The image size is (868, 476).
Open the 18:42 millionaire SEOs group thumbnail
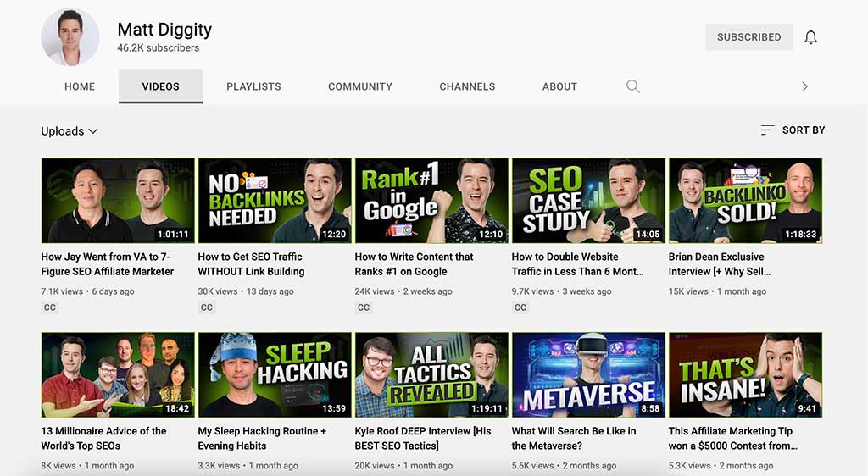118,375
